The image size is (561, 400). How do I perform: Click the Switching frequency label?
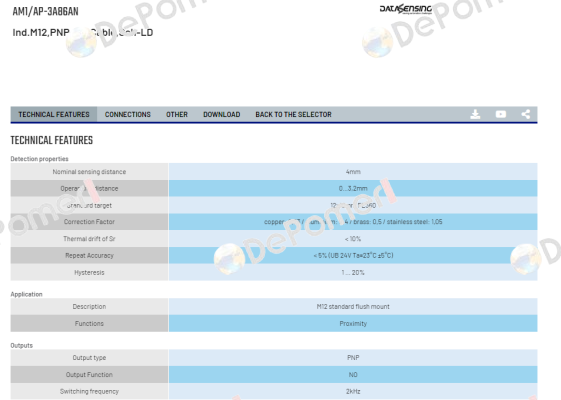tap(89, 391)
